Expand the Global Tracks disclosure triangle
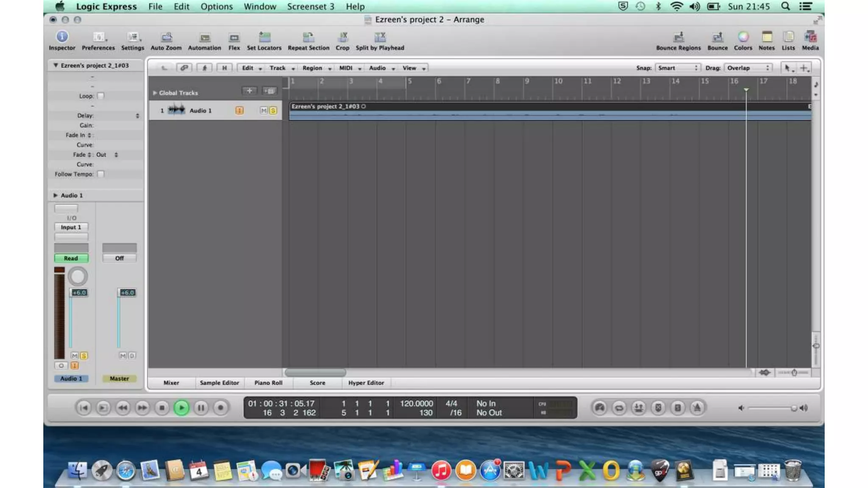Viewport: 868px width, 488px height. click(155, 93)
